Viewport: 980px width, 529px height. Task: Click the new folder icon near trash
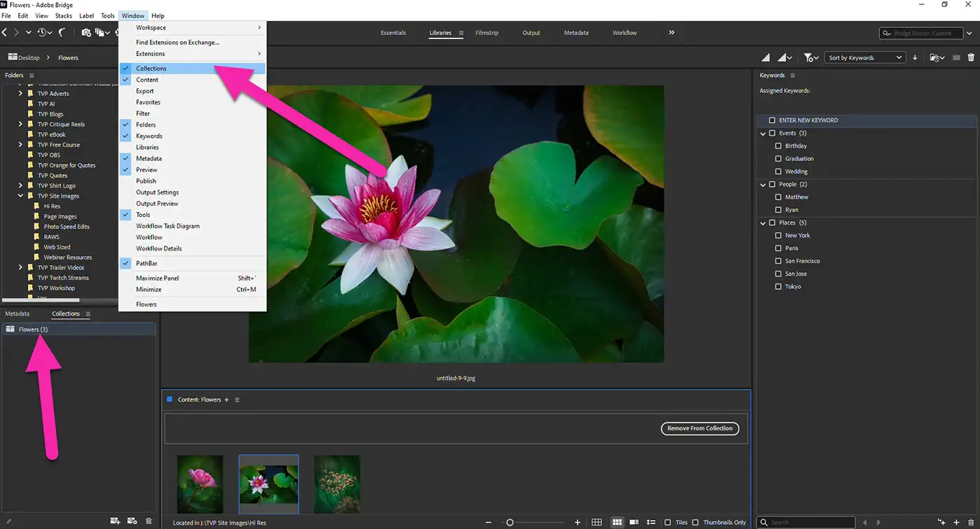956,57
